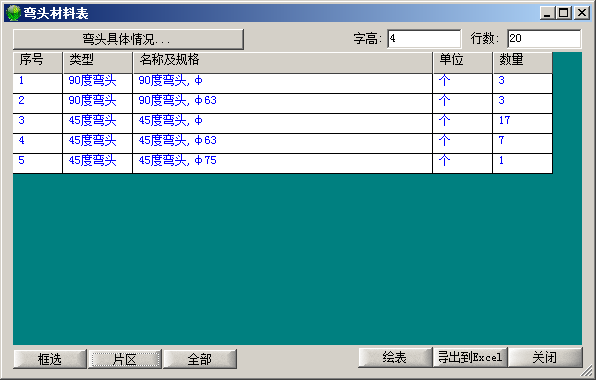Select the 45度弯头, φ75 specification cell
Viewport: 596px width, 380px height.
coord(282,163)
